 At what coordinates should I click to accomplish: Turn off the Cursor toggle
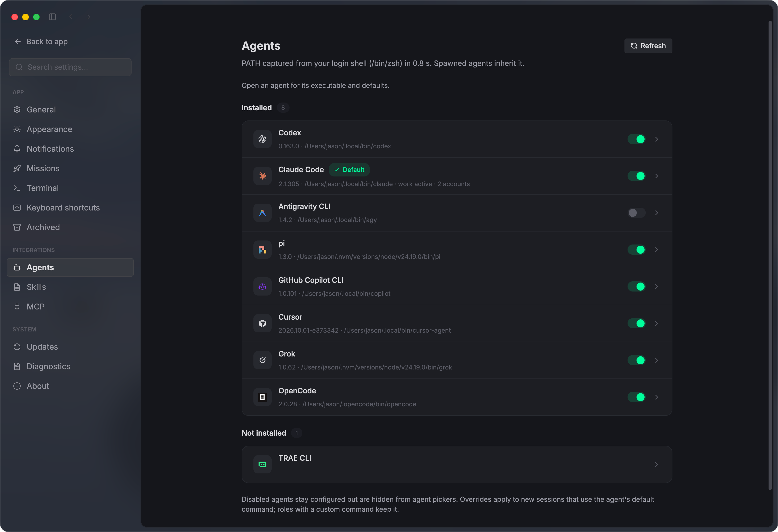pos(636,323)
